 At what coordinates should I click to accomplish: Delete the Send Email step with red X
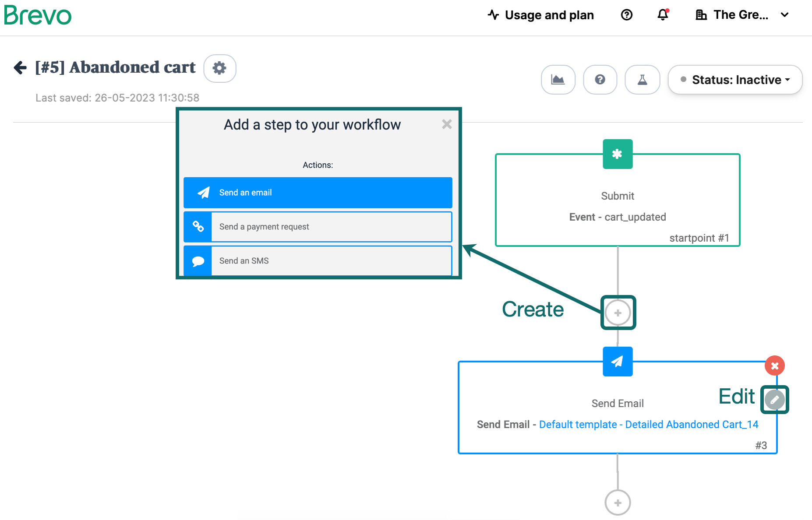pos(775,365)
